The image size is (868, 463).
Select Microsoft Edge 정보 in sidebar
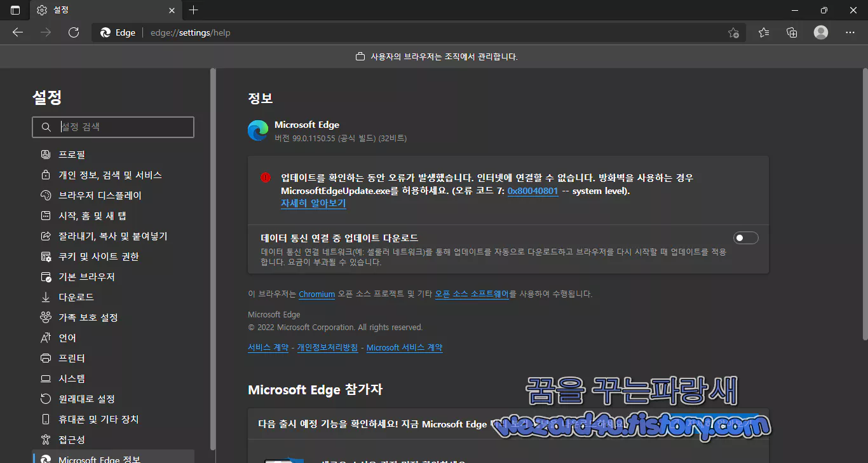(x=113, y=457)
